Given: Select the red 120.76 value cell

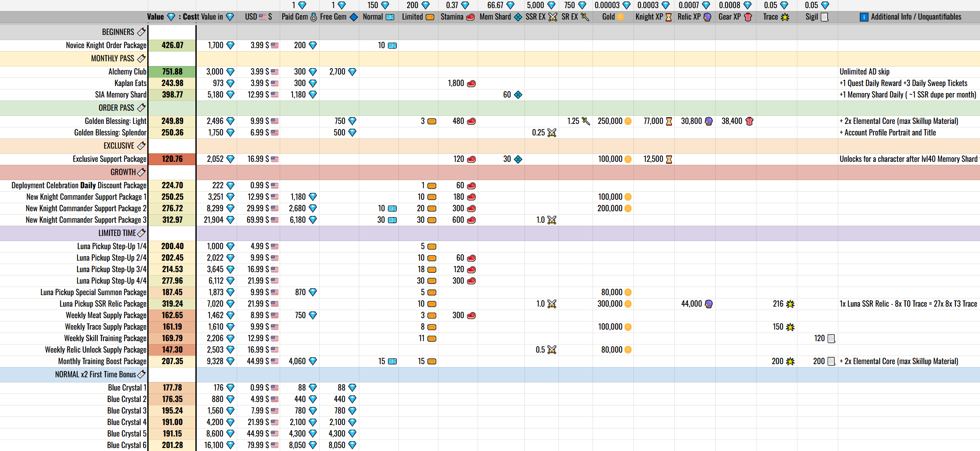Looking at the screenshot, I should tap(172, 159).
